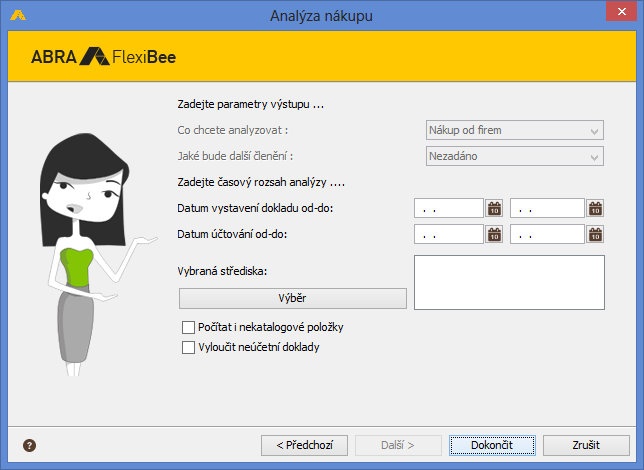644x470 pixels.
Task: Click 'Co chcete analyzovat :' label
Action: pyautogui.click(x=233, y=130)
